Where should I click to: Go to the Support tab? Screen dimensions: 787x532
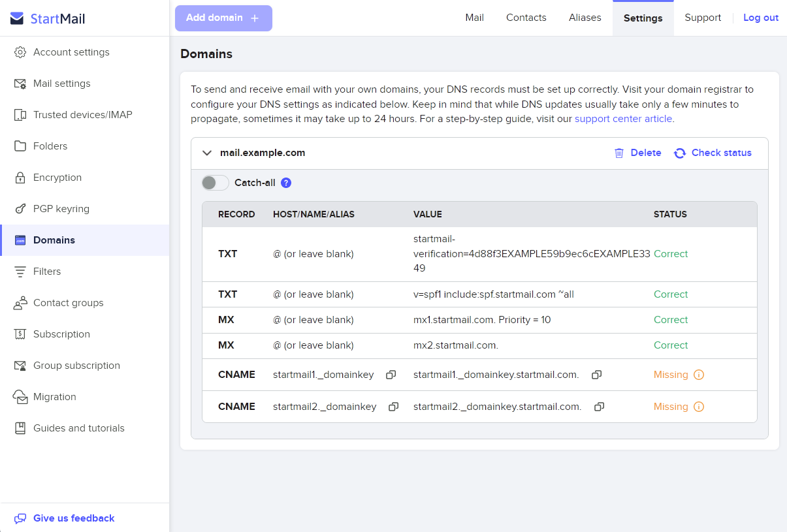click(x=703, y=18)
